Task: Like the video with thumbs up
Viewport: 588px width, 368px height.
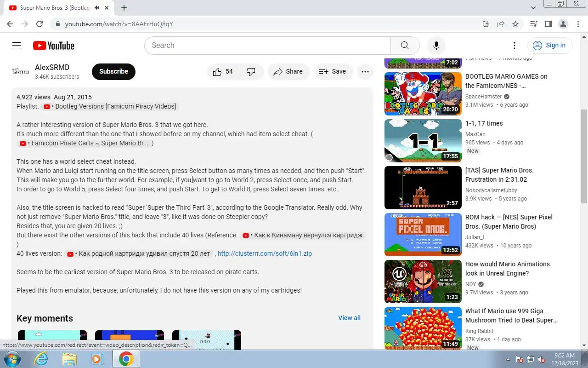Action: [223, 72]
